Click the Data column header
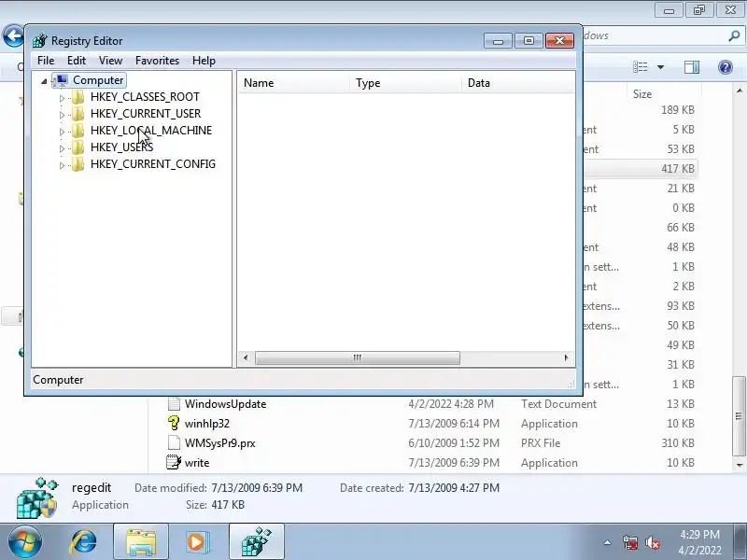This screenshot has height=560, width=747. [x=518, y=83]
